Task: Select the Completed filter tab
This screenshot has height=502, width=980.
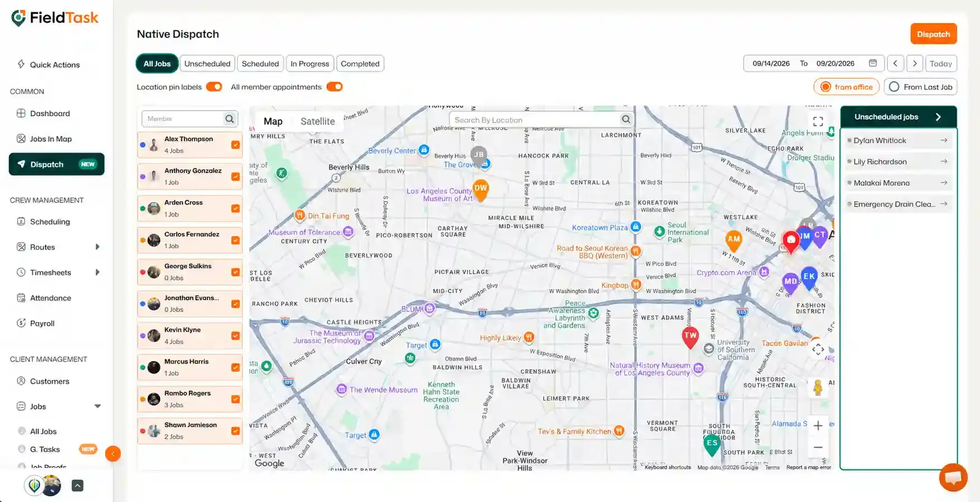Action: [x=360, y=63]
